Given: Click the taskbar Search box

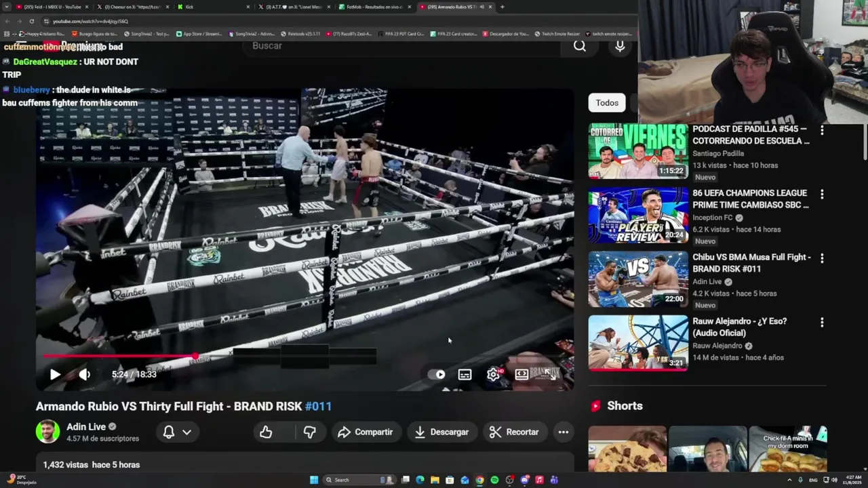Looking at the screenshot, I should (x=359, y=480).
